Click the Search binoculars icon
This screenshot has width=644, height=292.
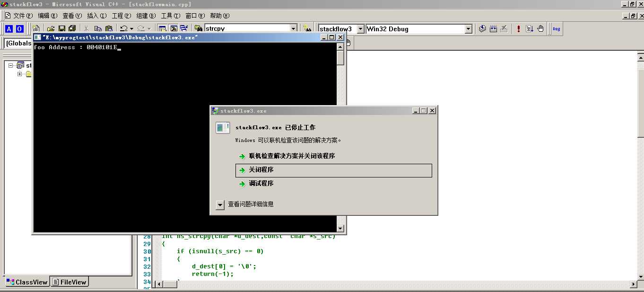[x=307, y=29]
